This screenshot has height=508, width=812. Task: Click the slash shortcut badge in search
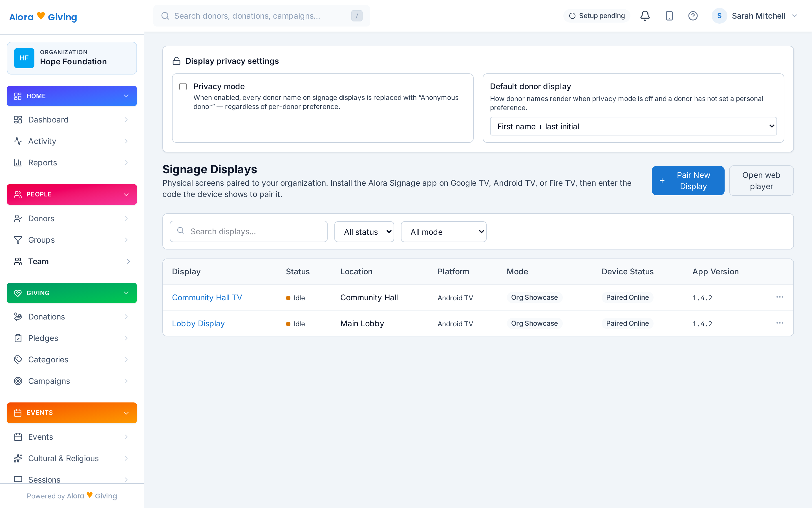357,16
